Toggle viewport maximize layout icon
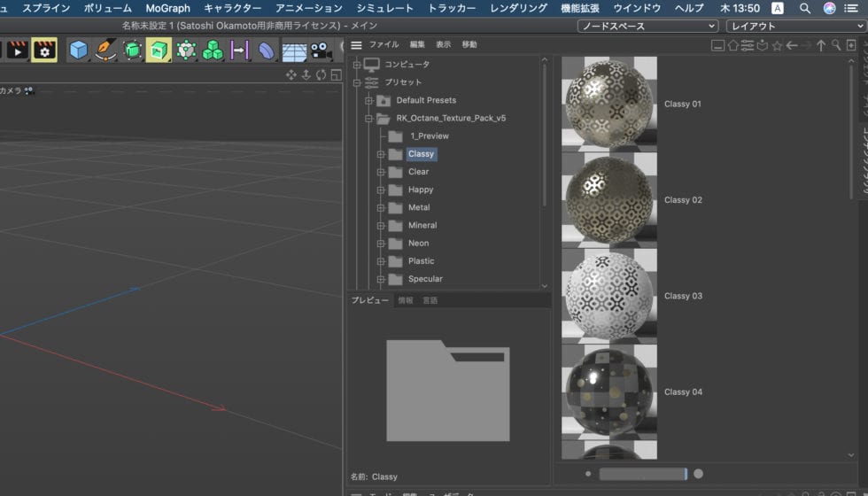Viewport: 868px width, 496px height. 336,74
